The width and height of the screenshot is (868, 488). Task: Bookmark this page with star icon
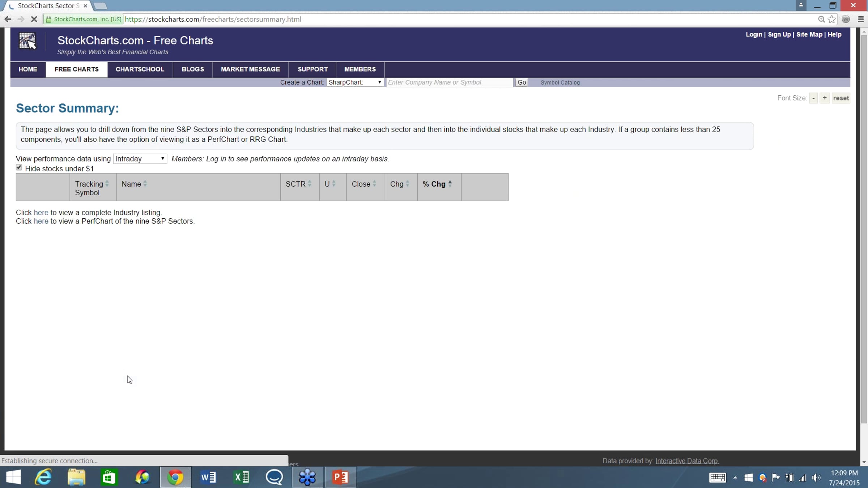pyautogui.click(x=831, y=19)
